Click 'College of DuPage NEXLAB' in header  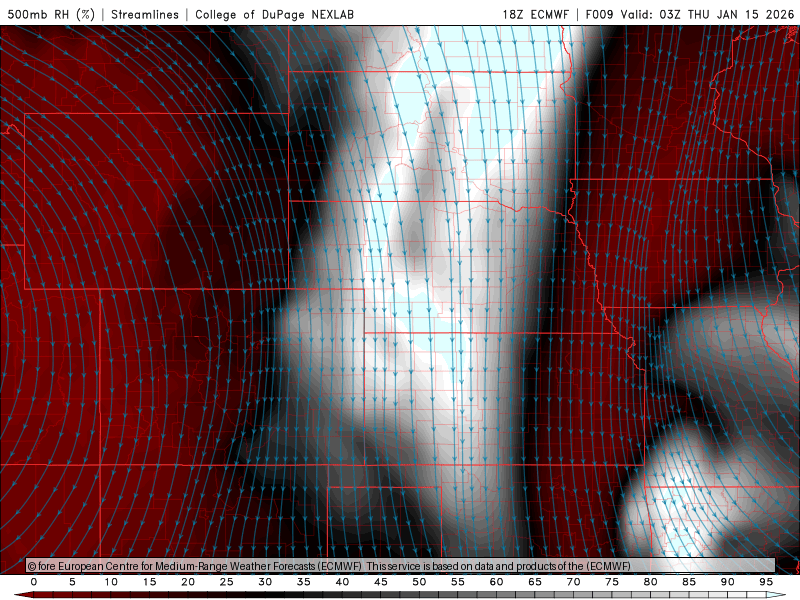pyautogui.click(x=274, y=14)
